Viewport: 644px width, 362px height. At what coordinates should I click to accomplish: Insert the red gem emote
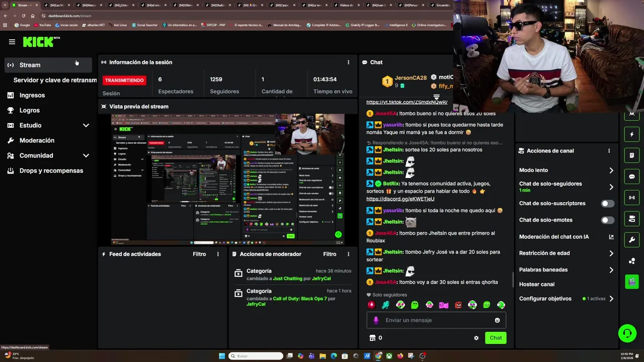(x=371, y=305)
